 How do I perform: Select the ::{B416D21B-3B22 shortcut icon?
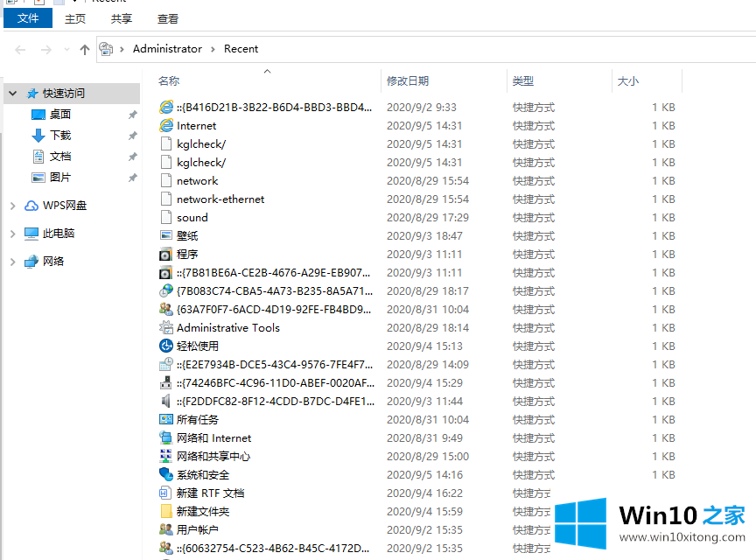pyautogui.click(x=166, y=107)
